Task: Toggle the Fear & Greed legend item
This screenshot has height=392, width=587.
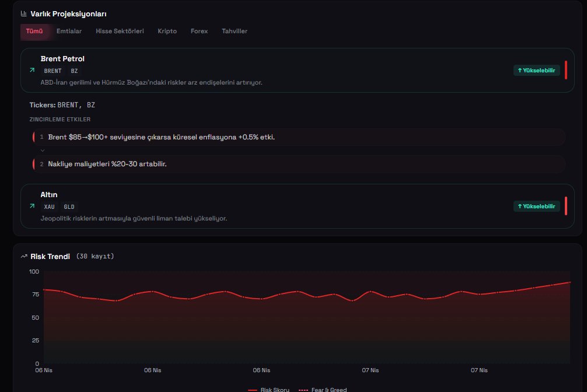Action: [x=323, y=390]
